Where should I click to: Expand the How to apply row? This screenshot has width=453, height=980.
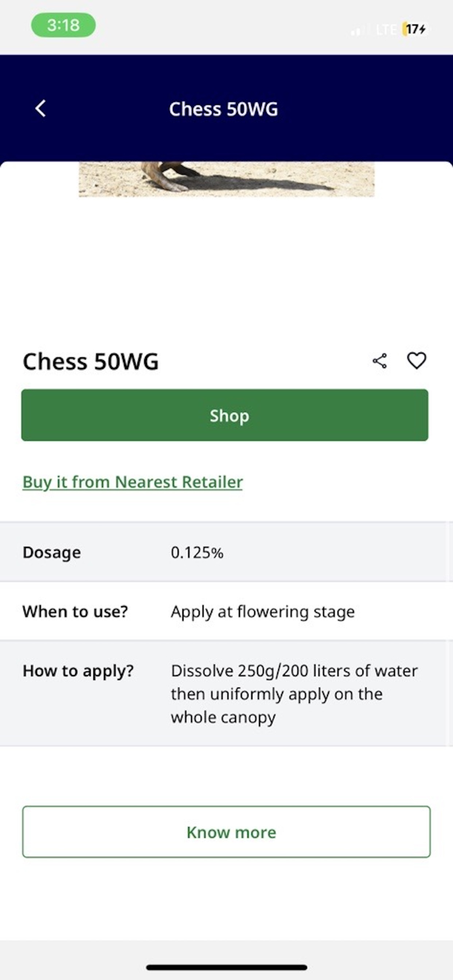pos(226,693)
